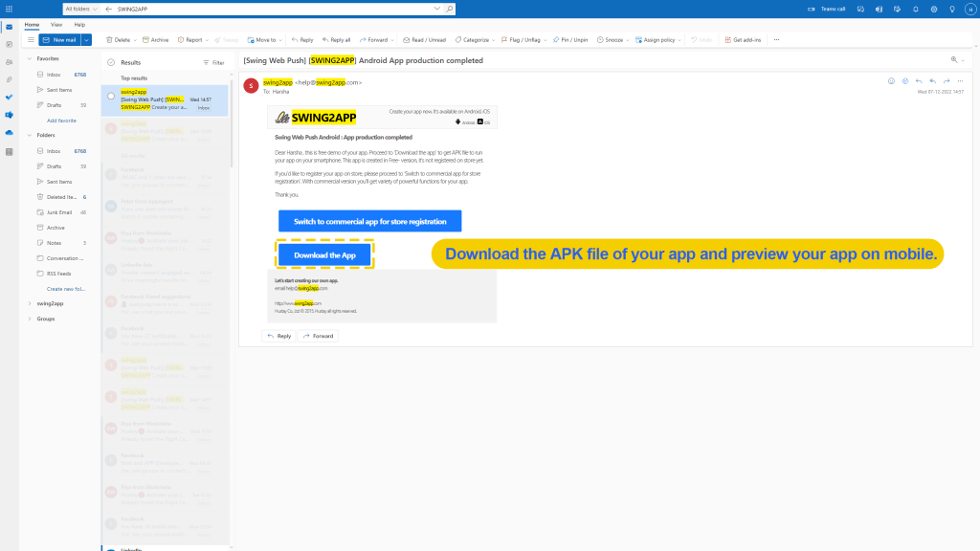Switch to the View tab
Screen dimensions: 980x551
(x=56, y=24)
